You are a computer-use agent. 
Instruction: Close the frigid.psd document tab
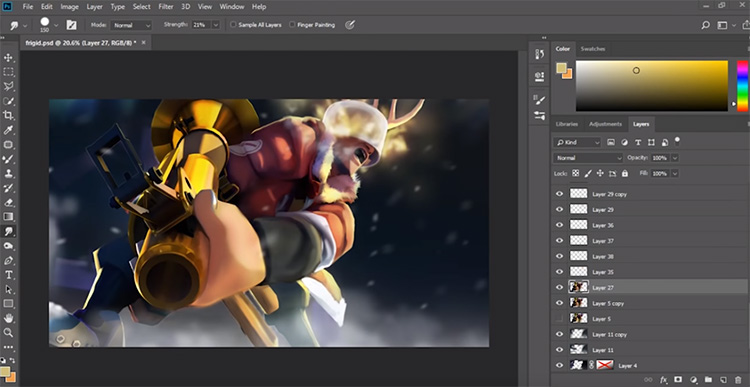click(x=143, y=43)
